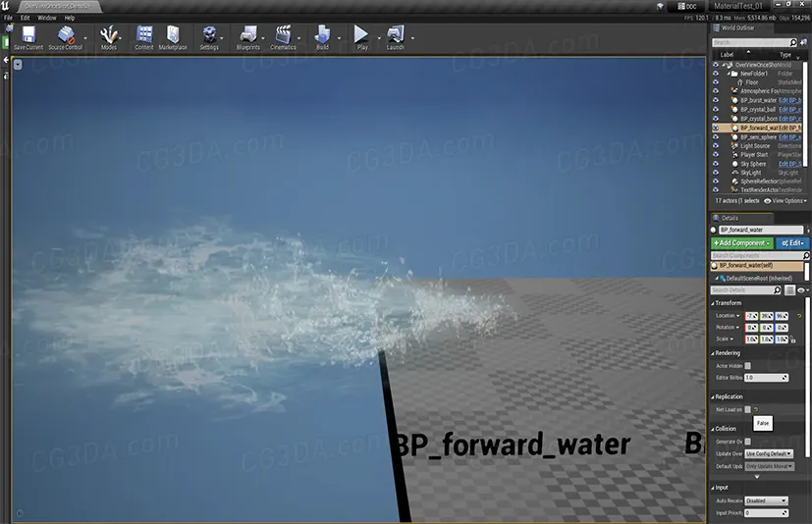Image resolution: width=812 pixels, height=524 pixels.
Task: Open the Auto Receive Disabled dropdown
Action: pyautogui.click(x=767, y=500)
